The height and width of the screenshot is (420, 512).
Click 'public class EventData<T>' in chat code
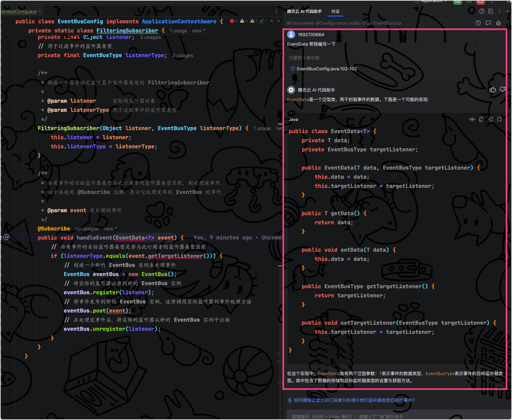point(329,131)
